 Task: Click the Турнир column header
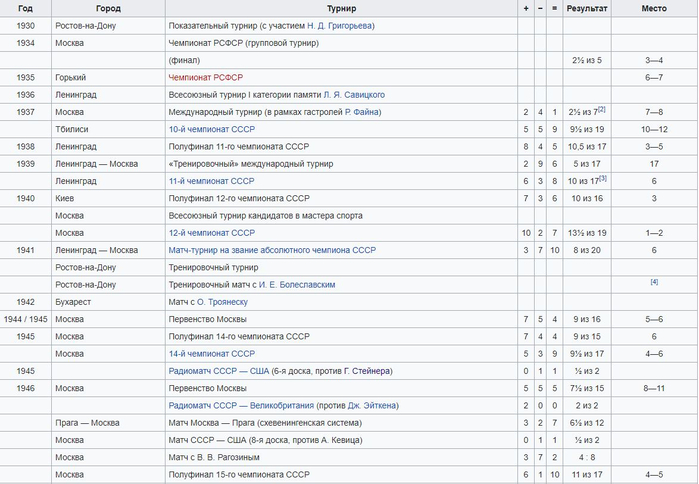click(341, 8)
